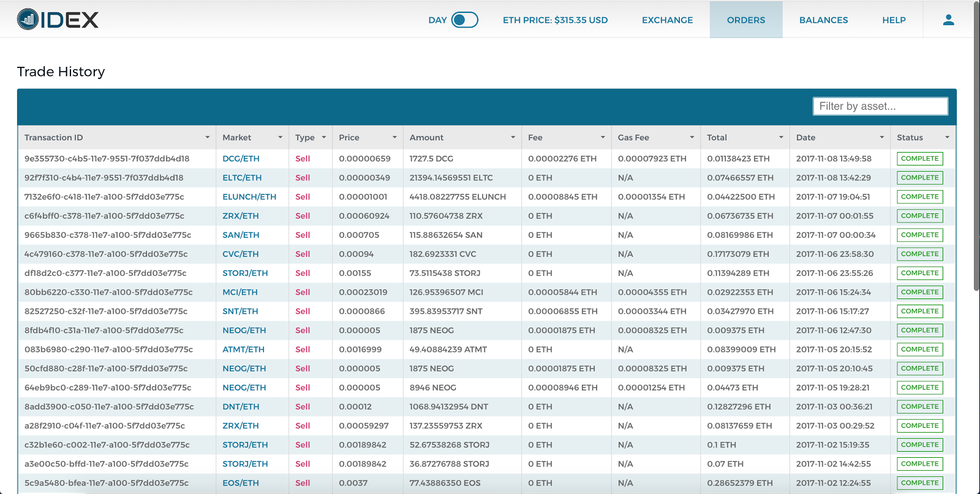Image resolution: width=980 pixels, height=494 pixels.
Task: Open the SNT/ETH market link
Action: point(240,311)
